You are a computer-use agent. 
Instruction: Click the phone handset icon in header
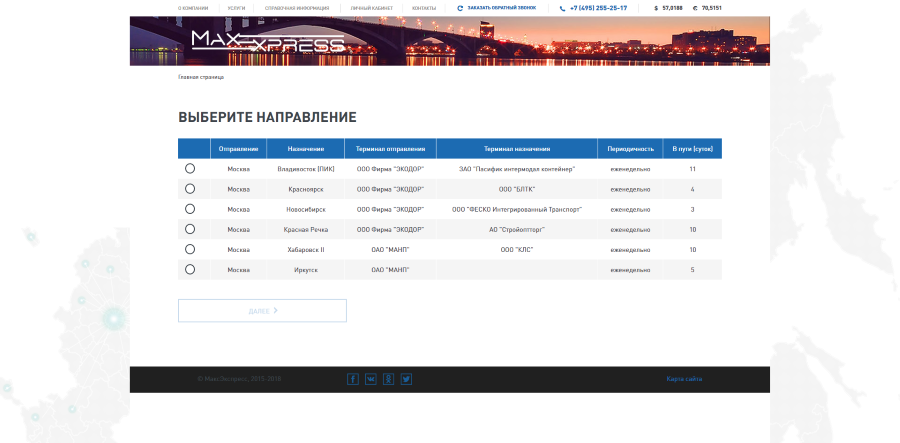562,8
